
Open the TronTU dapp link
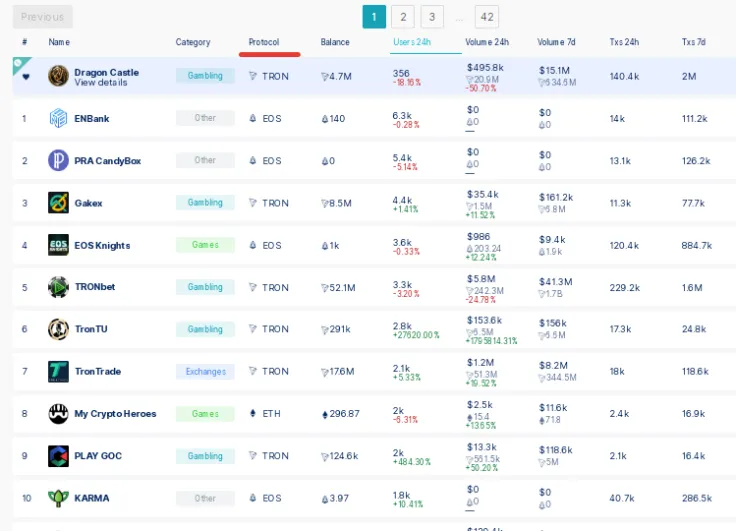pyautogui.click(x=91, y=329)
